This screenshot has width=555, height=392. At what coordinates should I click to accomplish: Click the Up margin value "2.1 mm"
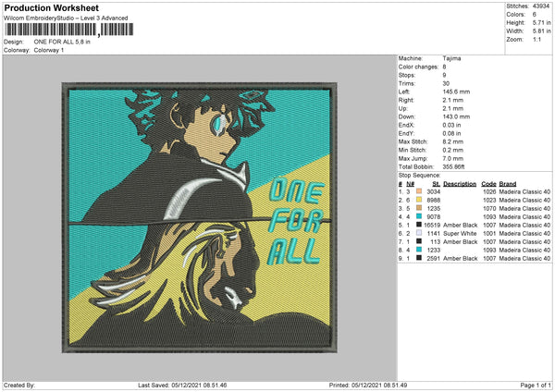pyautogui.click(x=452, y=108)
